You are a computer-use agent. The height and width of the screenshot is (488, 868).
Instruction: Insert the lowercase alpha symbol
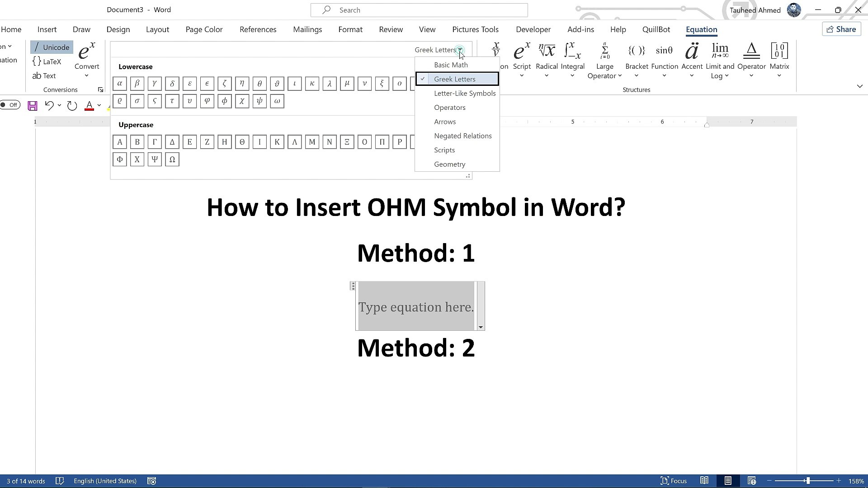[x=120, y=84]
